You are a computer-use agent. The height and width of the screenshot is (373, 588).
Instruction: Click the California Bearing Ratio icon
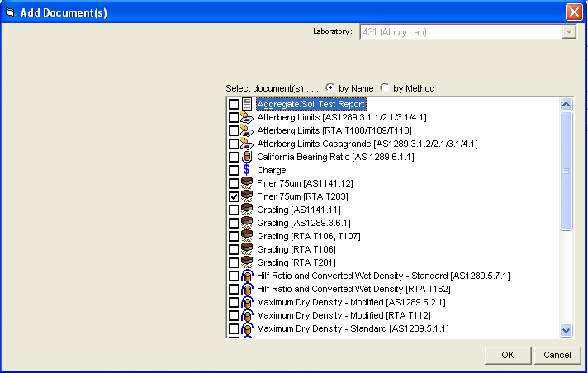pyautogui.click(x=247, y=158)
